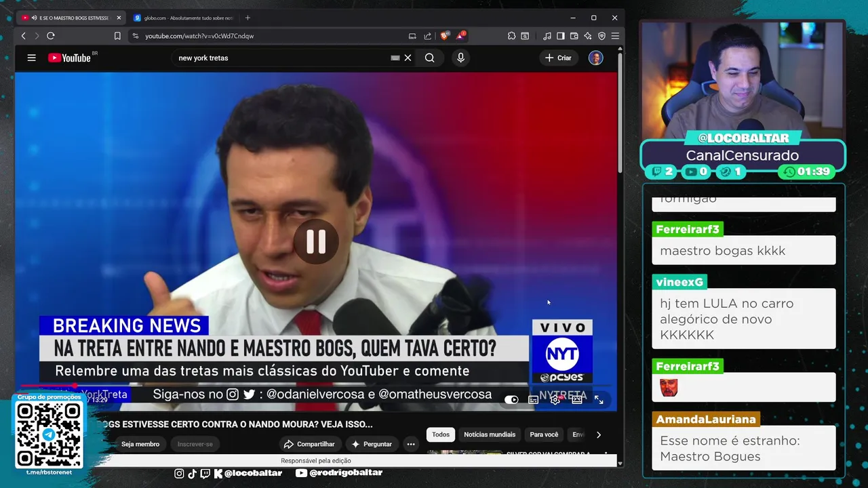
Task: Click the youtube.com address bar URL
Action: [x=199, y=36]
